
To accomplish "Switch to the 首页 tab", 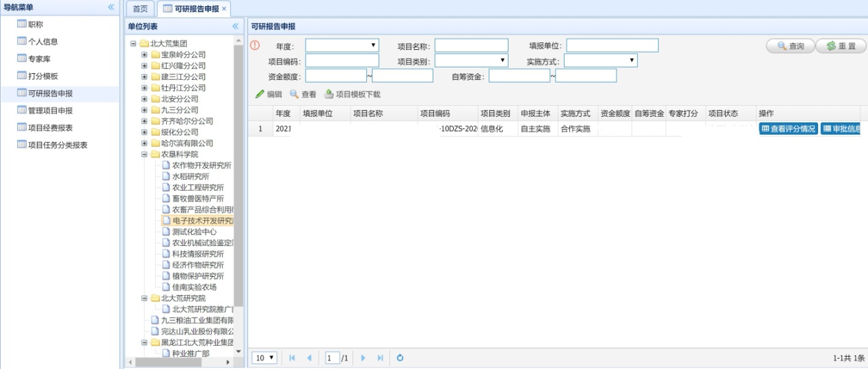I will (140, 8).
